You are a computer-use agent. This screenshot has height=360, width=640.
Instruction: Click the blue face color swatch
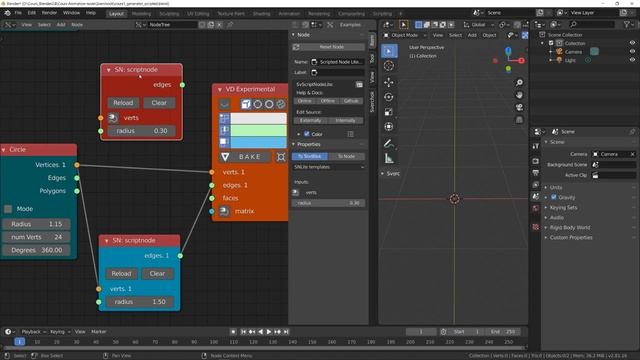(x=258, y=142)
